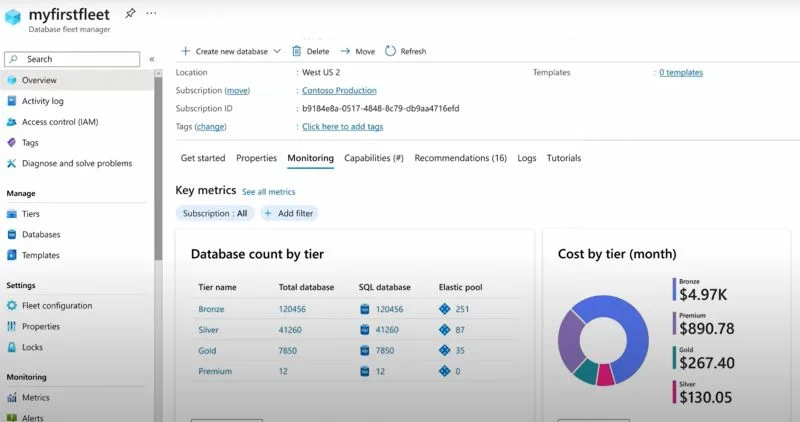Open the Premium tier link
800x422 pixels.
point(215,371)
